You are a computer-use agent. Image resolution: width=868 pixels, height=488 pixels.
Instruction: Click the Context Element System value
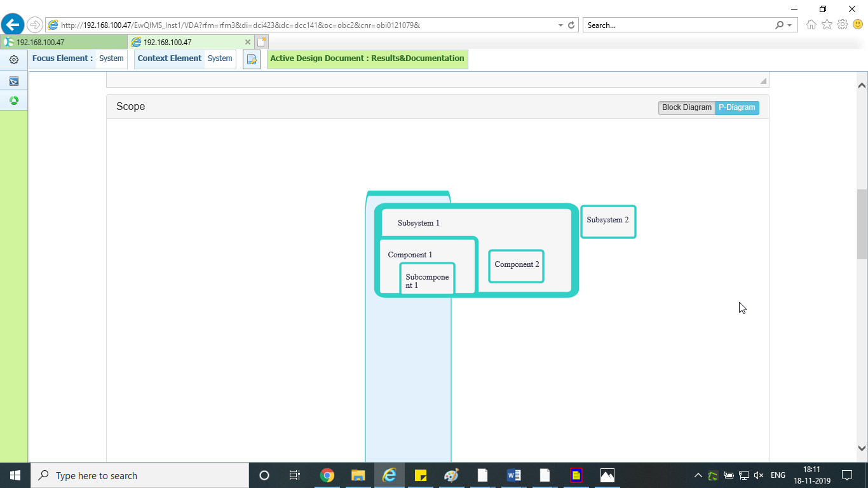220,58
